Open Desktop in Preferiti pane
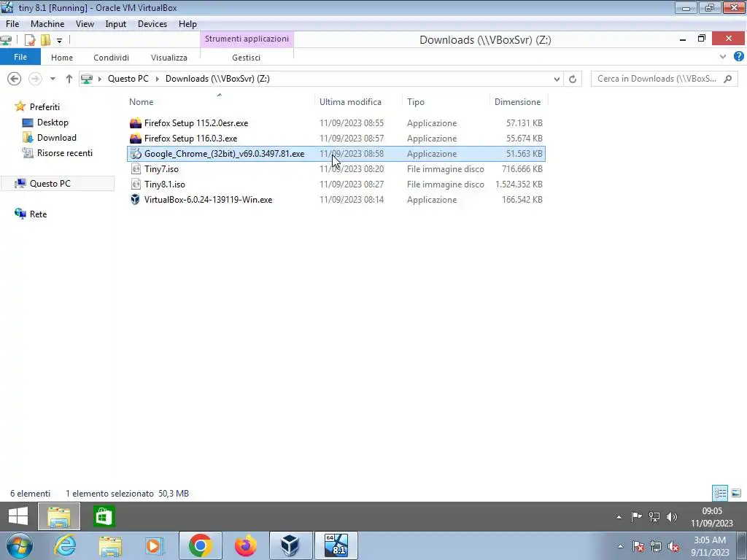 click(x=45, y=122)
